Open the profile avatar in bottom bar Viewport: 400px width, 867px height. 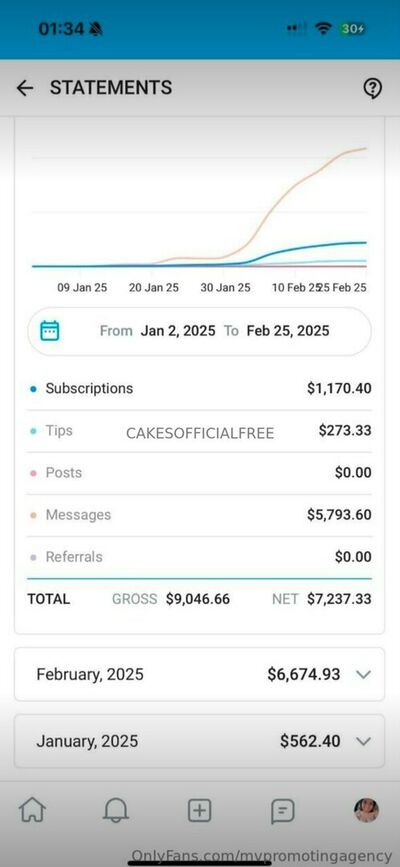pyautogui.click(x=366, y=811)
